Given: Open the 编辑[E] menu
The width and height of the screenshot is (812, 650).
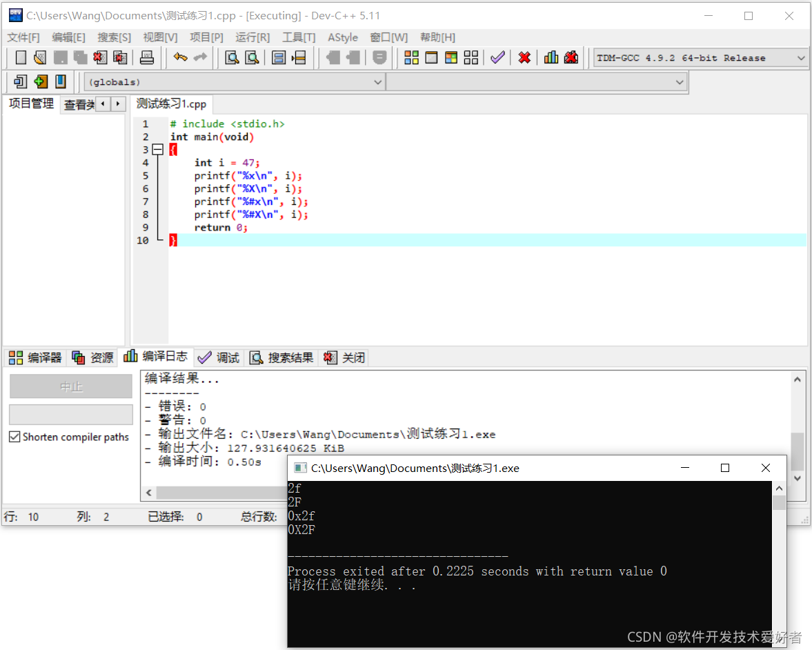Looking at the screenshot, I should (x=68, y=37).
